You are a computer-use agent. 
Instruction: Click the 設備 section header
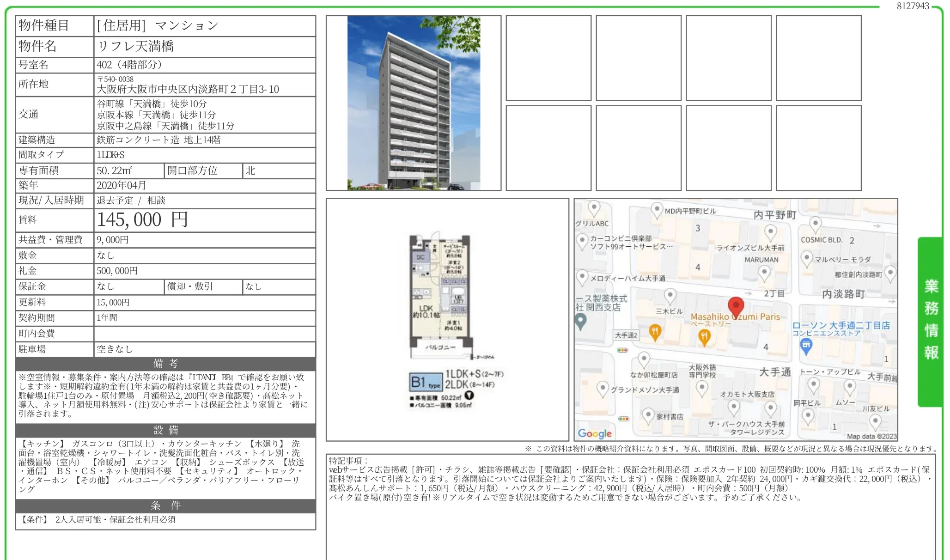point(165,430)
